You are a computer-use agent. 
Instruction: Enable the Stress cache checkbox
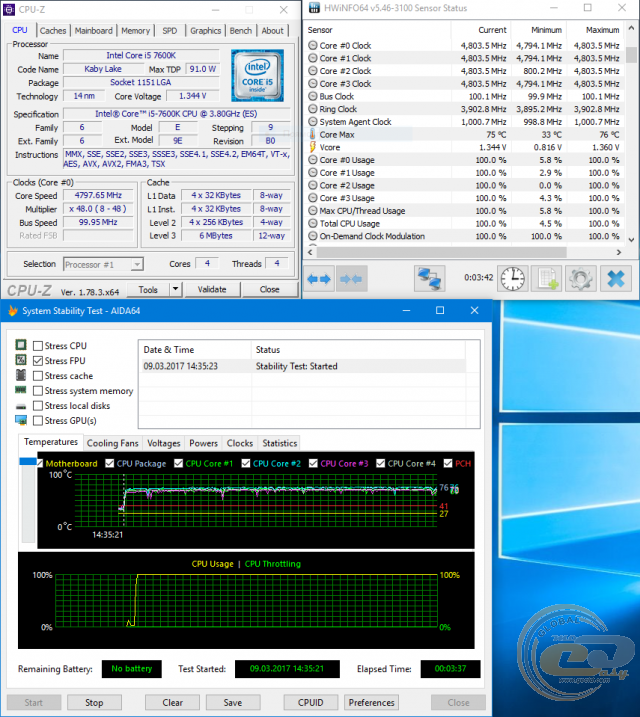[38, 376]
